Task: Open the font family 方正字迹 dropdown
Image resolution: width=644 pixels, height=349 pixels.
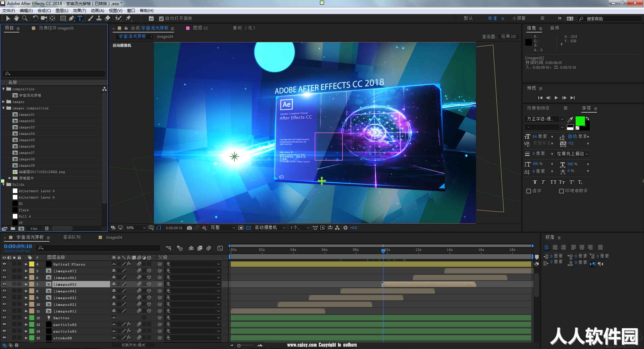Action: (545, 119)
